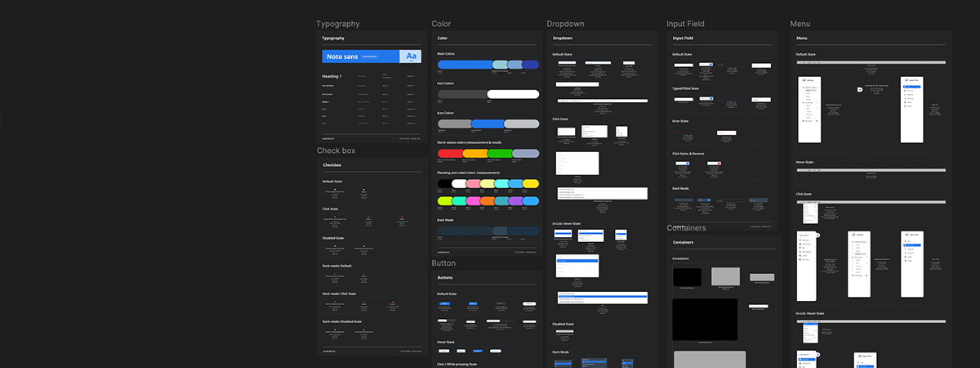
Task: Choose the blue Icon Colors swatch
Action: click(488, 123)
